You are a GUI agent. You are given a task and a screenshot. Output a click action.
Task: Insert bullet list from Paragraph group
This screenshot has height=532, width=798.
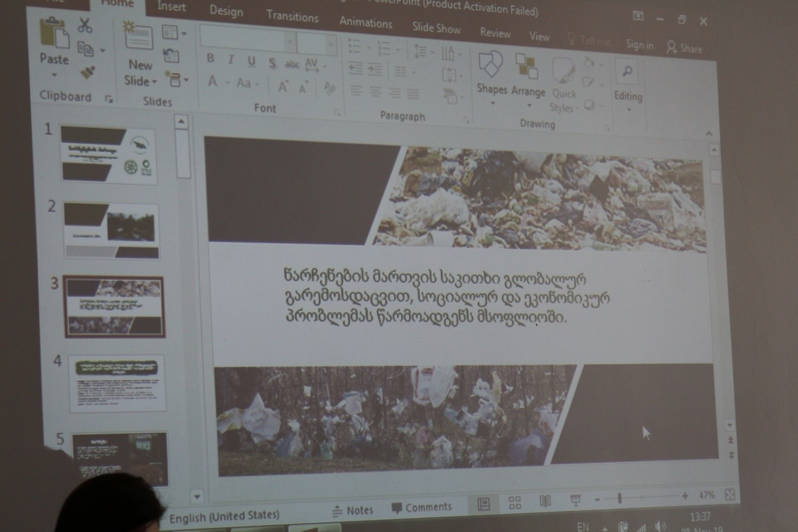click(354, 46)
